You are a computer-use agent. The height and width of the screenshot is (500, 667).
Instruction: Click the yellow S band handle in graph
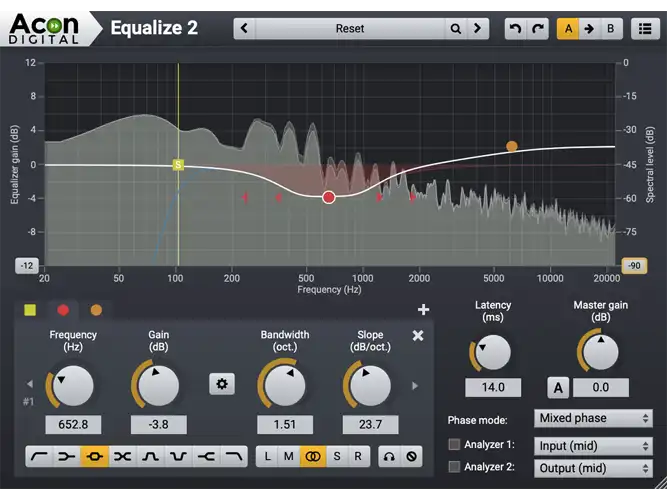pyautogui.click(x=178, y=165)
